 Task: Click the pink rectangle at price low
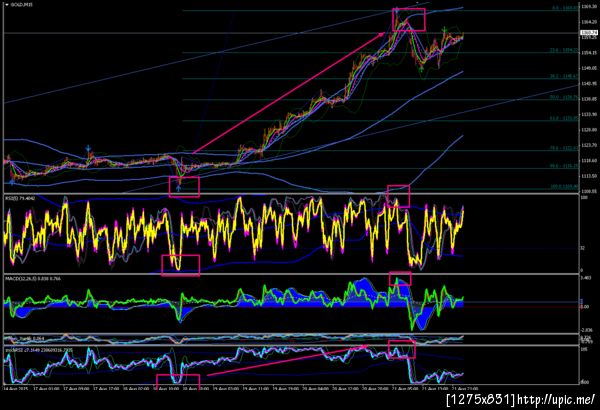point(184,187)
